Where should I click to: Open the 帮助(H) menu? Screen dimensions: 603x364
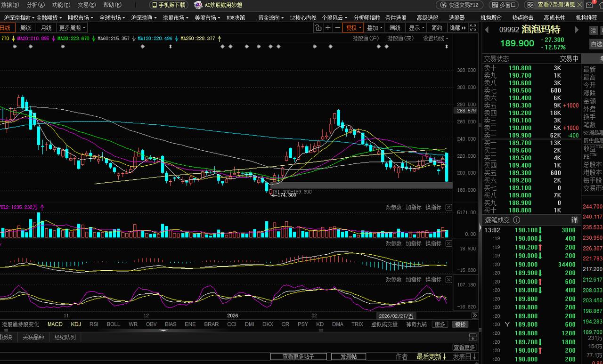(x=112, y=5)
